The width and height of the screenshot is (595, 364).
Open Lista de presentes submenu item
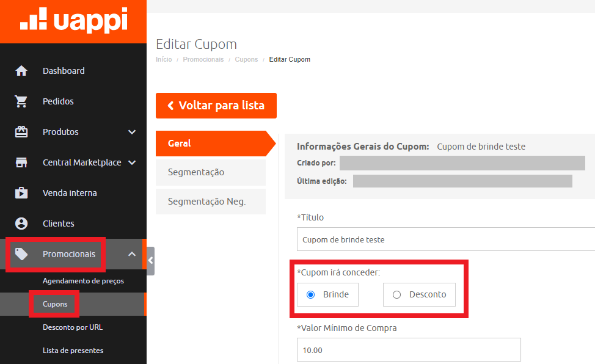[73, 351]
